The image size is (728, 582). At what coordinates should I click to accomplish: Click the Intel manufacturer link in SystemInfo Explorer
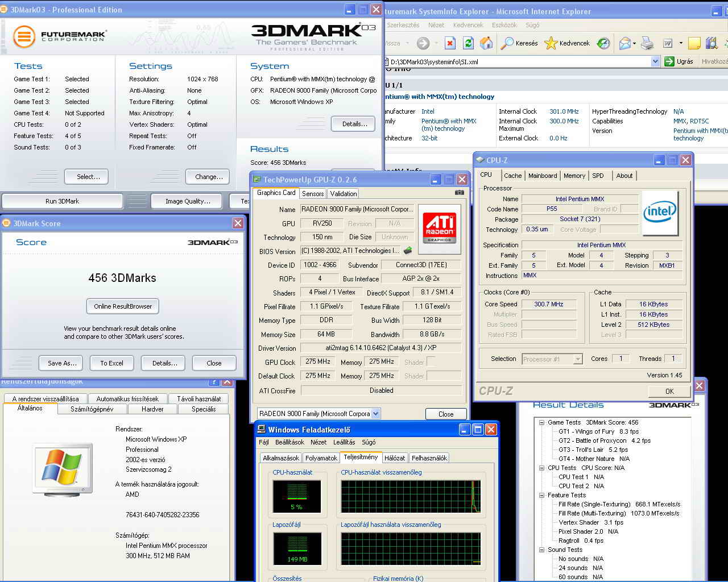(428, 111)
